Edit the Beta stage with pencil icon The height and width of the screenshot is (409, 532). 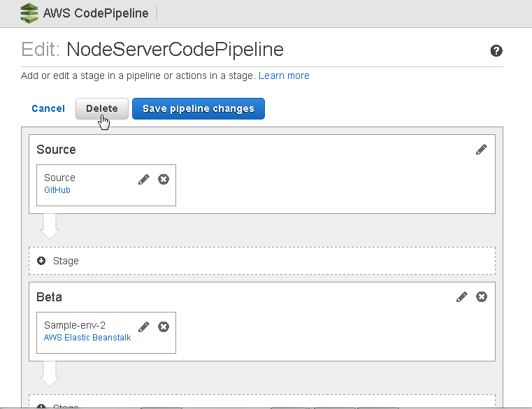click(x=462, y=296)
